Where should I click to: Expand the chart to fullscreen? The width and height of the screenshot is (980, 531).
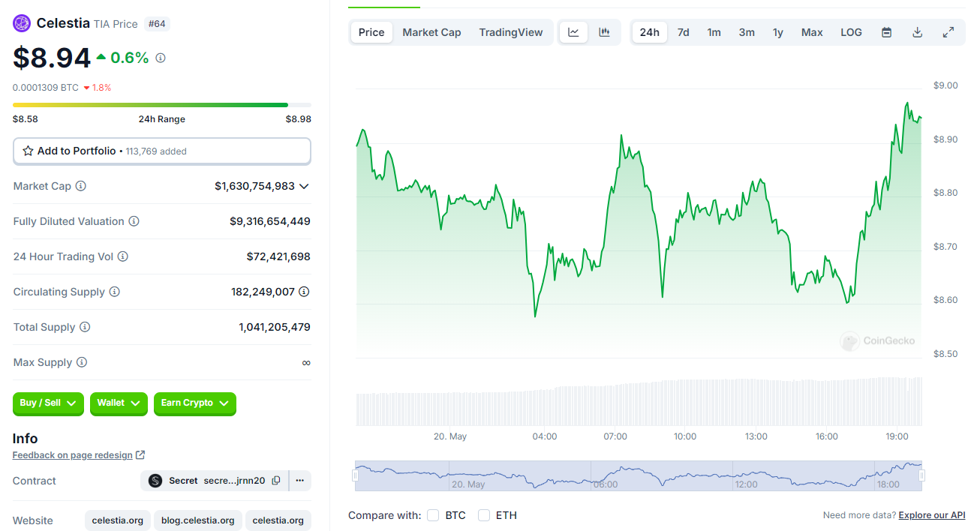click(948, 32)
